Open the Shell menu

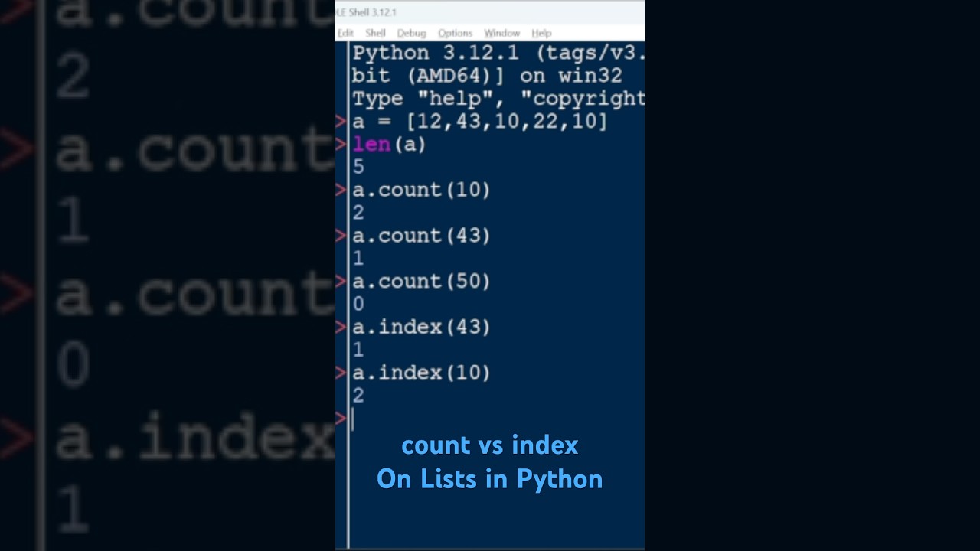pos(375,33)
